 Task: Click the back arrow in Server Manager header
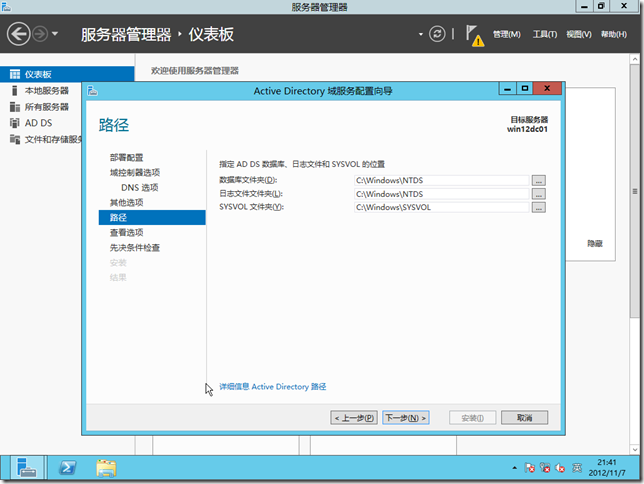[x=18, y=34]
